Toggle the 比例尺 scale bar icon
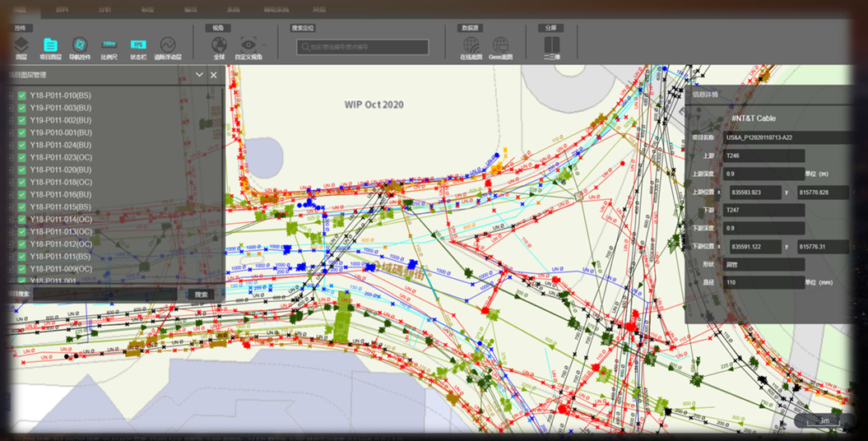 [x=109, y=45]
